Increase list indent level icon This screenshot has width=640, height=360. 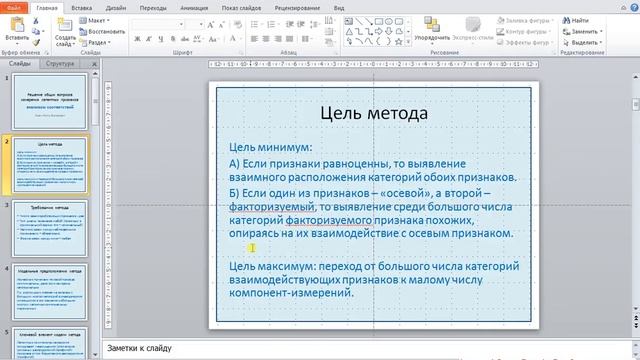(x=301, y=25)
